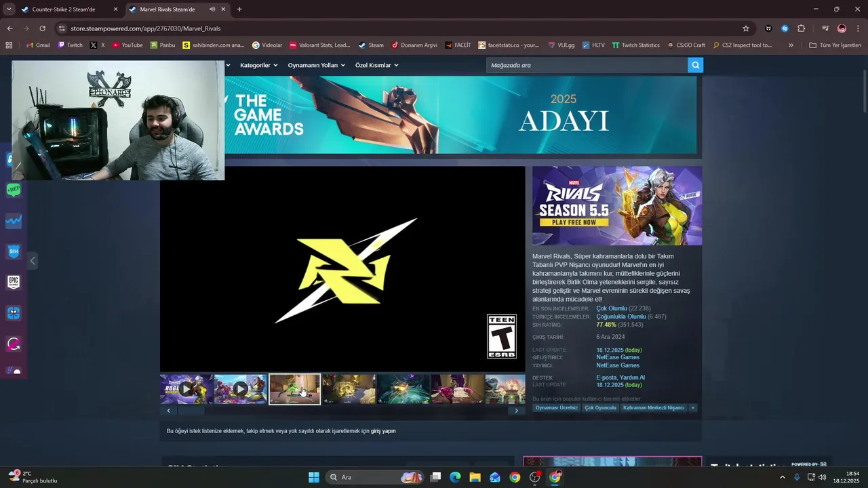The image size is (868, 488).
Task: Go back to previous page
Action: 9,28
